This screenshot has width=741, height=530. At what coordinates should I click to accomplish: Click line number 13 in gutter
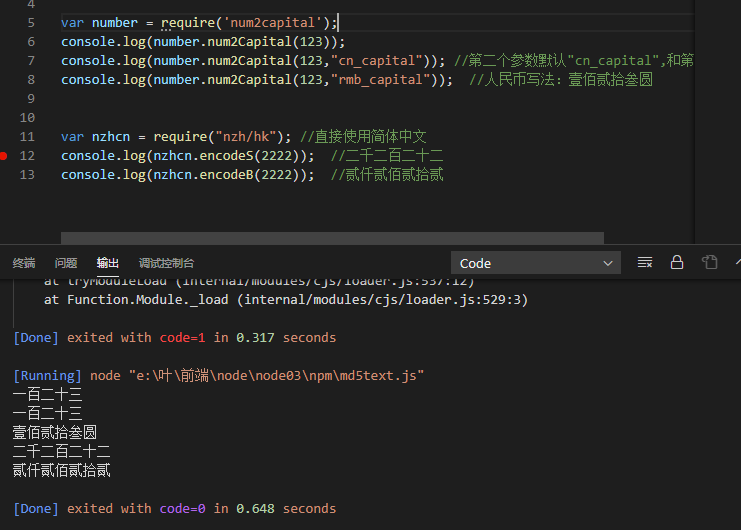[27, 175]
